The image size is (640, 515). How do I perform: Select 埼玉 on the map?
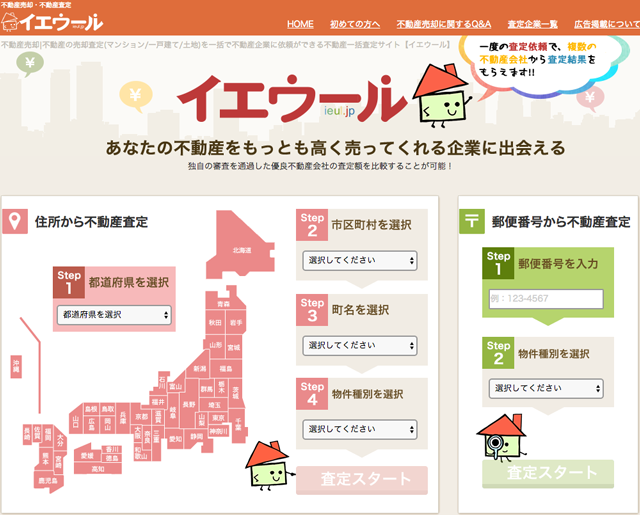coord(214,405)
